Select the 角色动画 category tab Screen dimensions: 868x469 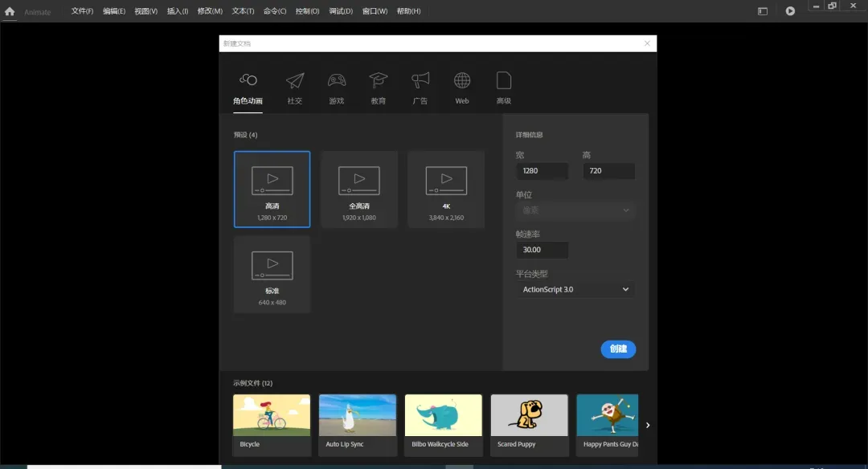(x=248, y=88)
